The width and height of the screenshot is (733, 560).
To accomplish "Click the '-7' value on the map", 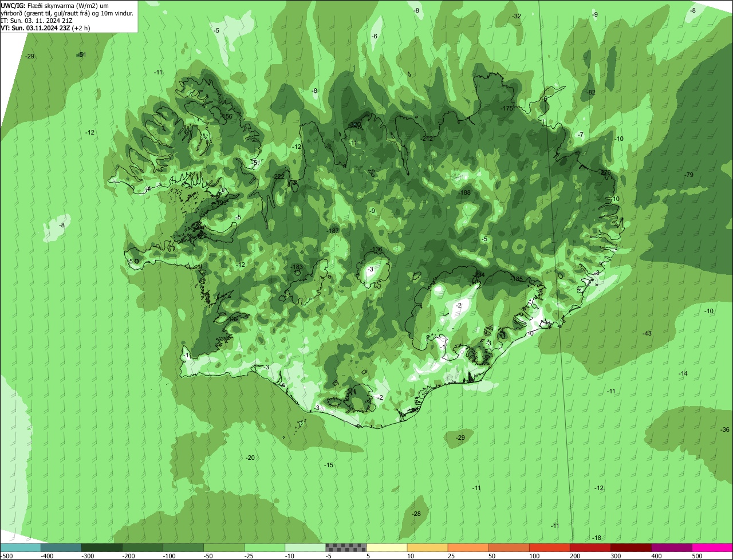I will tap(580, 135).
